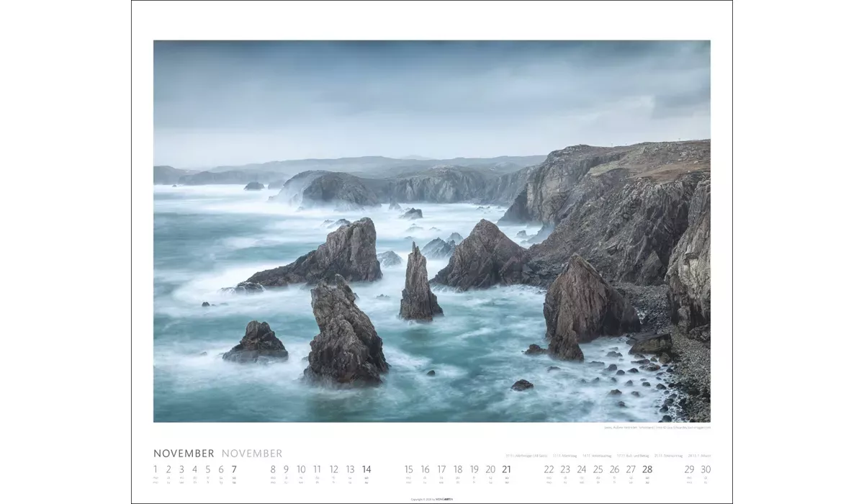864x504 pixels.
Task: Click date 4 in the calendar row
Action: [194, 469]
